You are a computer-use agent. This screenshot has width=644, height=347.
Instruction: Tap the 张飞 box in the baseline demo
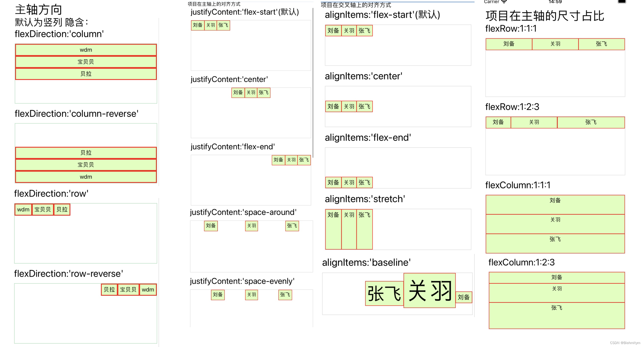click(x=384, y=294)
